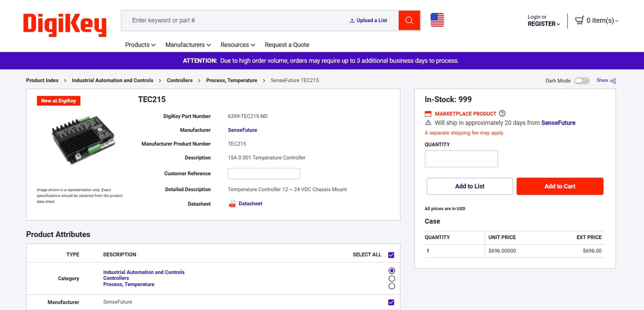Go to Product Index breadcrumb
The height and width of the screenshot is (310, 644).
tap(43, 80)
